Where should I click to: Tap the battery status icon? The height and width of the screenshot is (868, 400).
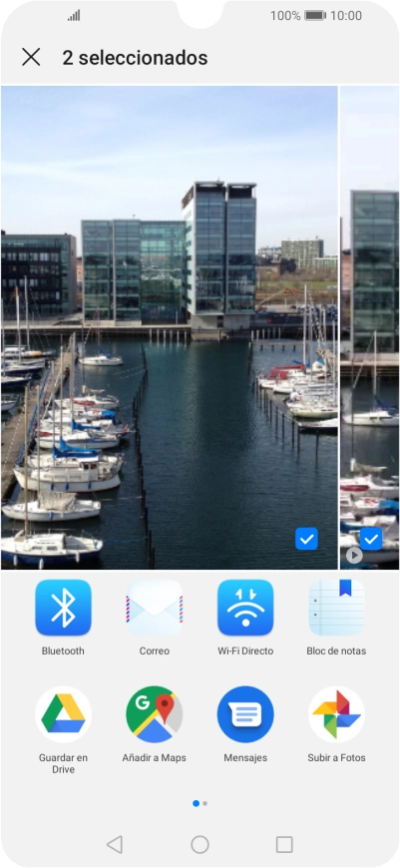click(315, 16)
